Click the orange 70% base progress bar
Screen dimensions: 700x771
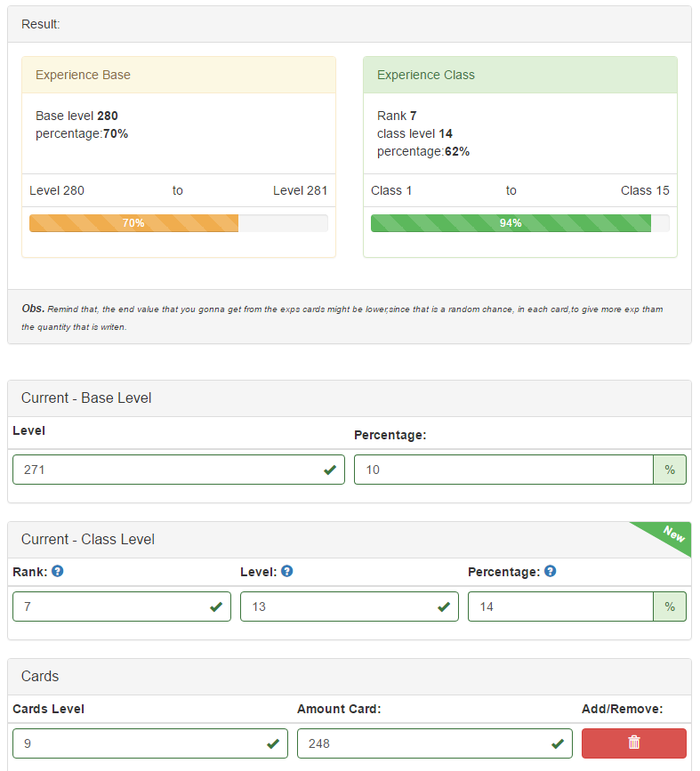(133, 223)
